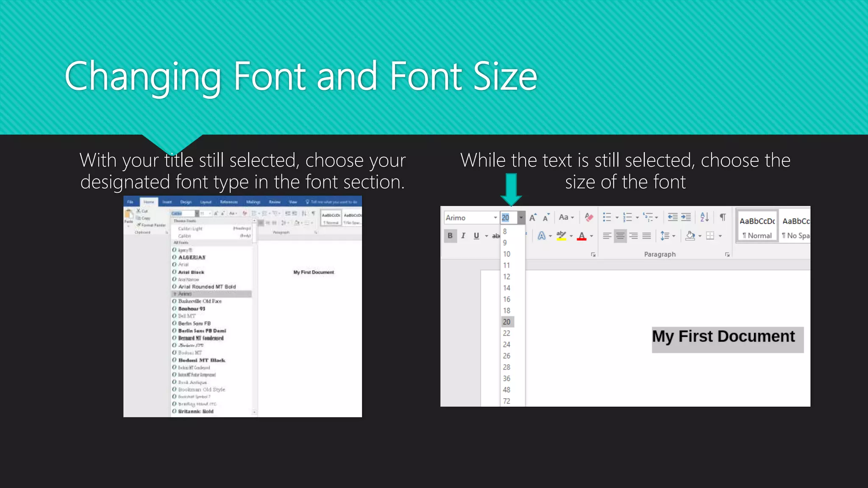Open the Borders dropdown arrow in enlarged ribbon
The image size is (868, 488).
tap(720, 236)
